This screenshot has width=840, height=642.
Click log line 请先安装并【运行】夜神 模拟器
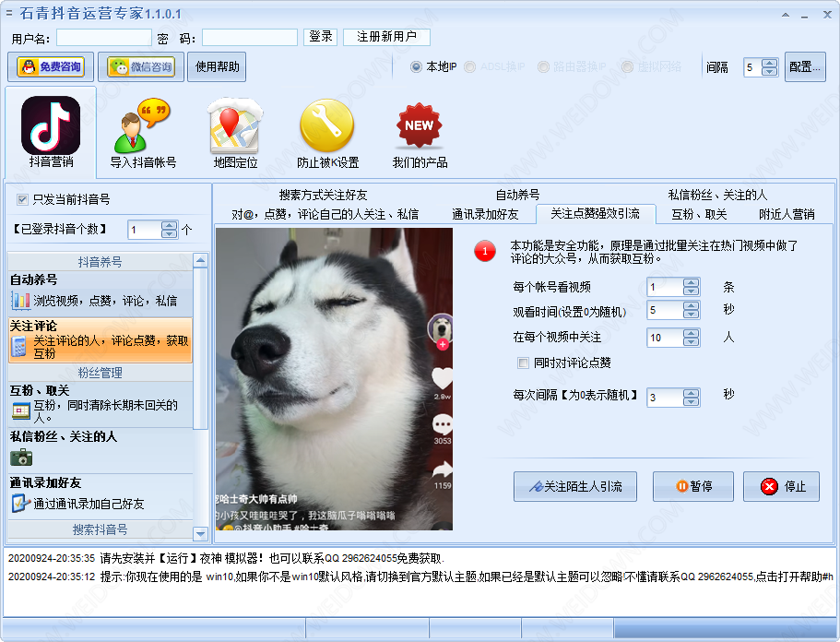[x=226, y=558]
